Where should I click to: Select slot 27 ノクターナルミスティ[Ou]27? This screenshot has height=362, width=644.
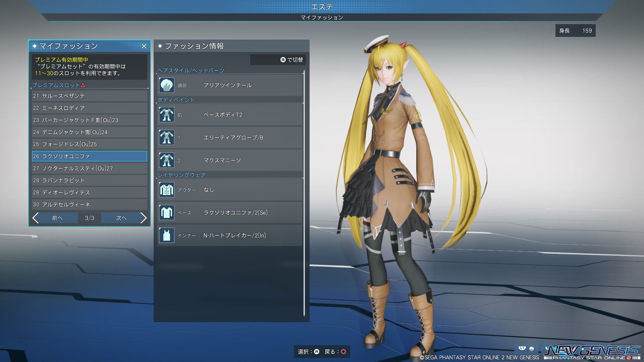(90, 168)
